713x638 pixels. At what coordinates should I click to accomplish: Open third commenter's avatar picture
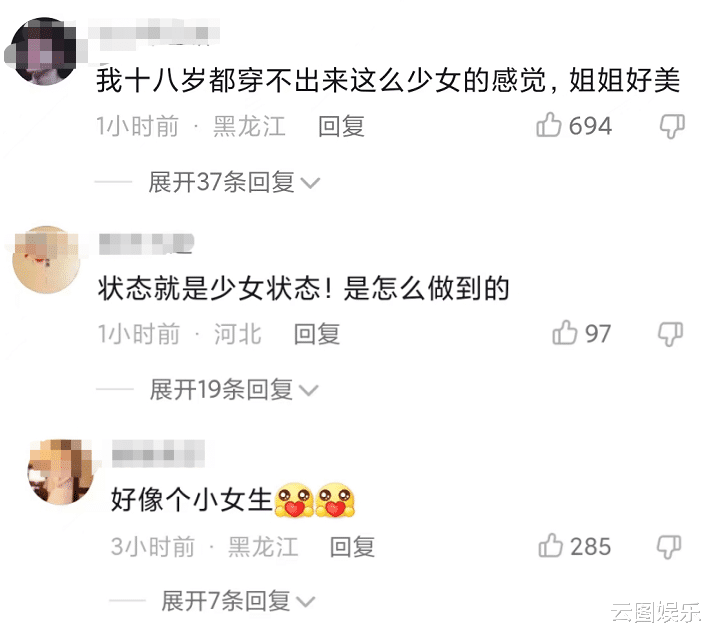point(61,472)
